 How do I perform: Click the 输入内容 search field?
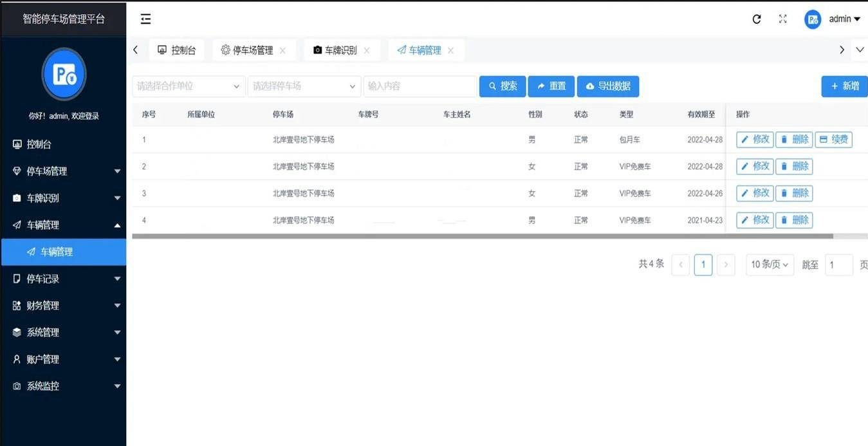click(x=420, y=86)
